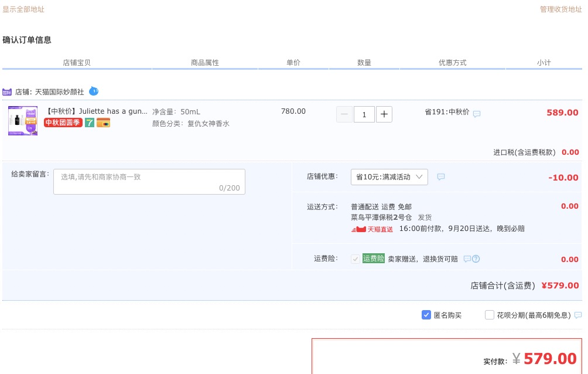Click the 显示全部地址 link
Screen dimensions: 588x374
23,9
